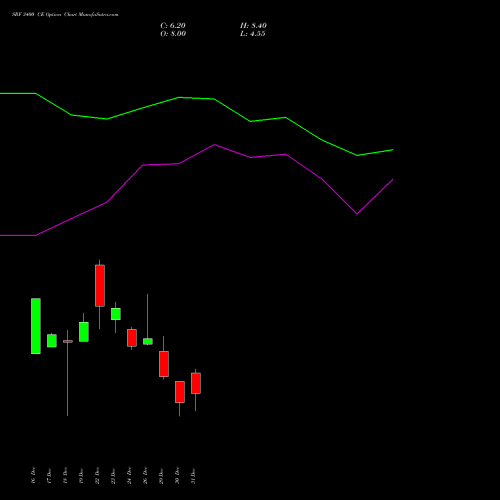Click the red candle for 29 Dec
The height and width of the screenshot is (500, 500).
coord(164,364)
